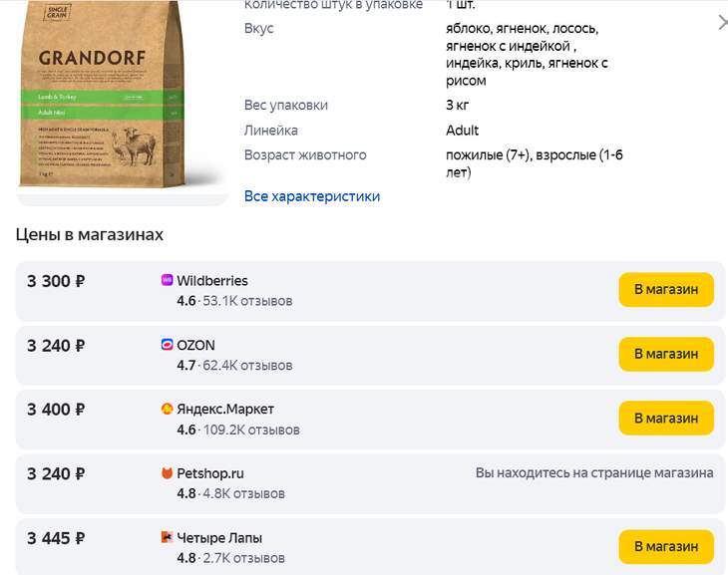The image size is (728, 575).
Task: Click the Wildberries store logo icon
Action: tap(167, 280)
